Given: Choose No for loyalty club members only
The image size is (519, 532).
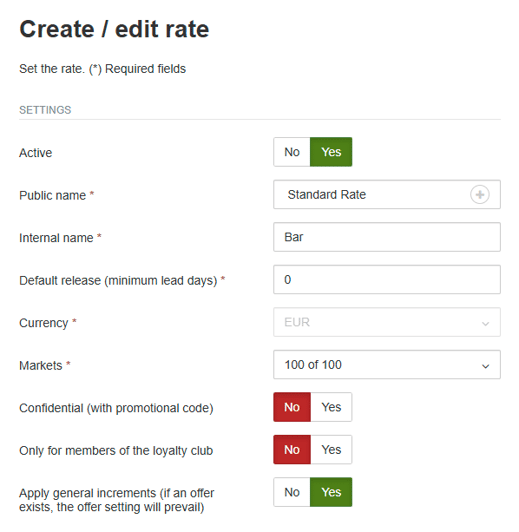Looking at the screenshot, I should pos(292,450).
